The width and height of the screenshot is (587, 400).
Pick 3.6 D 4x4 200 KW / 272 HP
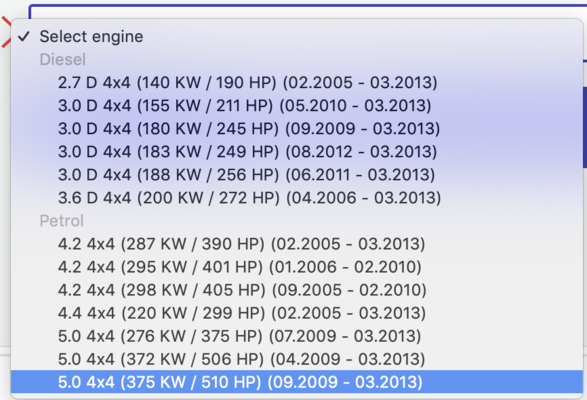tap(297, 198)
